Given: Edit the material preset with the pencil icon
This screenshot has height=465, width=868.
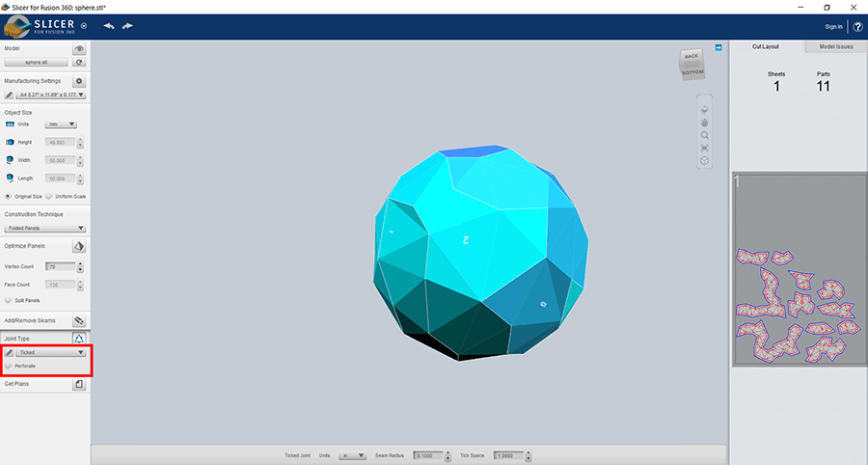Looking at the screenshot, I should click(9, 95).
